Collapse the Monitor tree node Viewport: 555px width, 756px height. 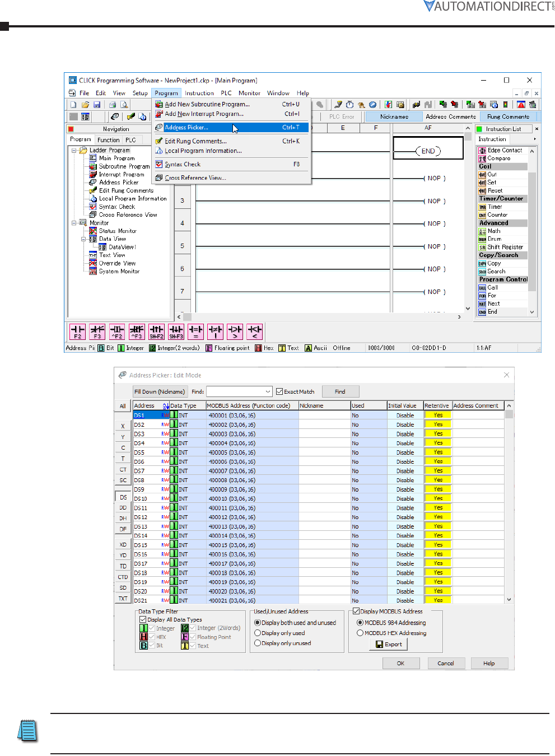pos(74,223)
